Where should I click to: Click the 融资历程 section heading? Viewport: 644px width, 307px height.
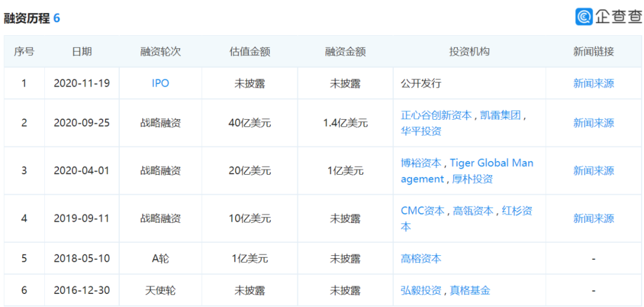click(x=27, y=18)
